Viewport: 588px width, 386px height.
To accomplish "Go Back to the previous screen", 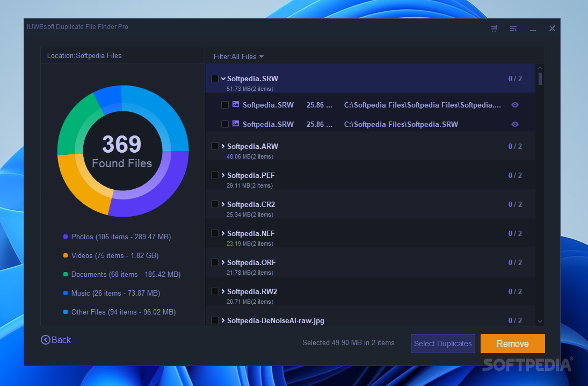I will 56,340.
